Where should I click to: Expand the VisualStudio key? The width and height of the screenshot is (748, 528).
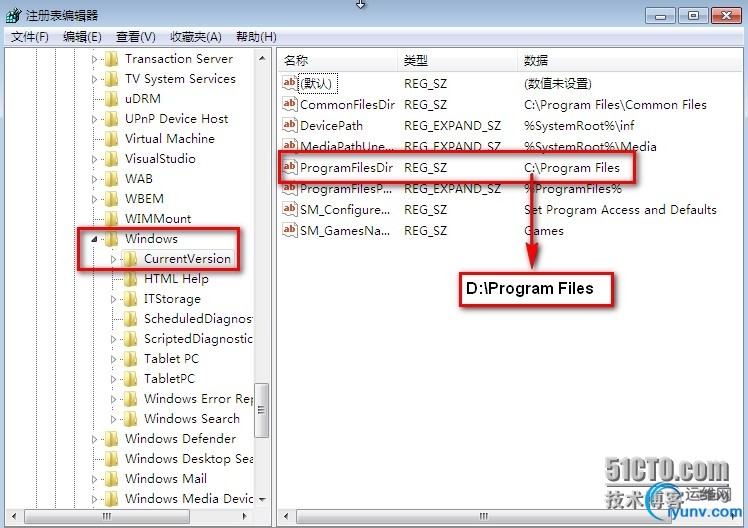94,159
